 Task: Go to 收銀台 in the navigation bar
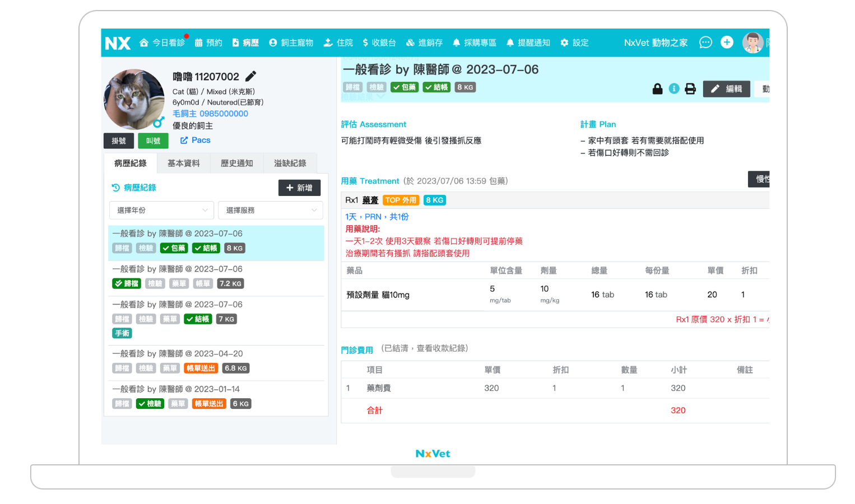click(x=379, y=43)
